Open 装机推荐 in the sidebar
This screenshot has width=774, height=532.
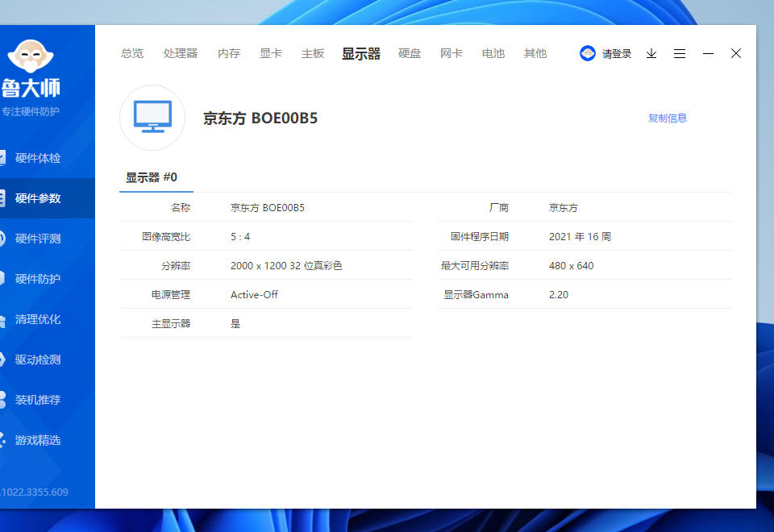pos(38,400)
